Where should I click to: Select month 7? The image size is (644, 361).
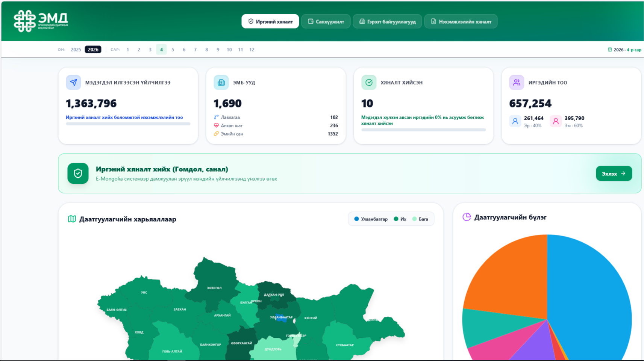click(x=195, y=50)
